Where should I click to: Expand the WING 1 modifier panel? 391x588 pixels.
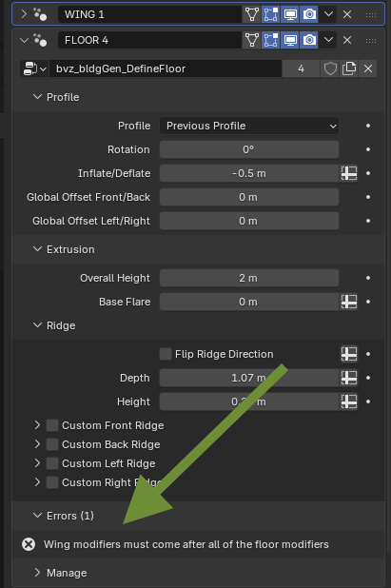24,14
